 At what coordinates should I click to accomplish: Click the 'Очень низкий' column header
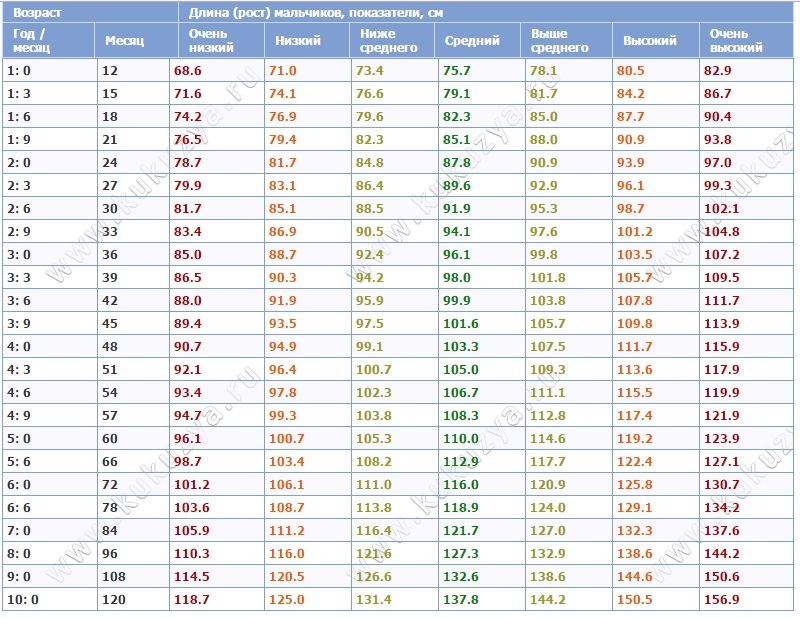click(211, 41)
